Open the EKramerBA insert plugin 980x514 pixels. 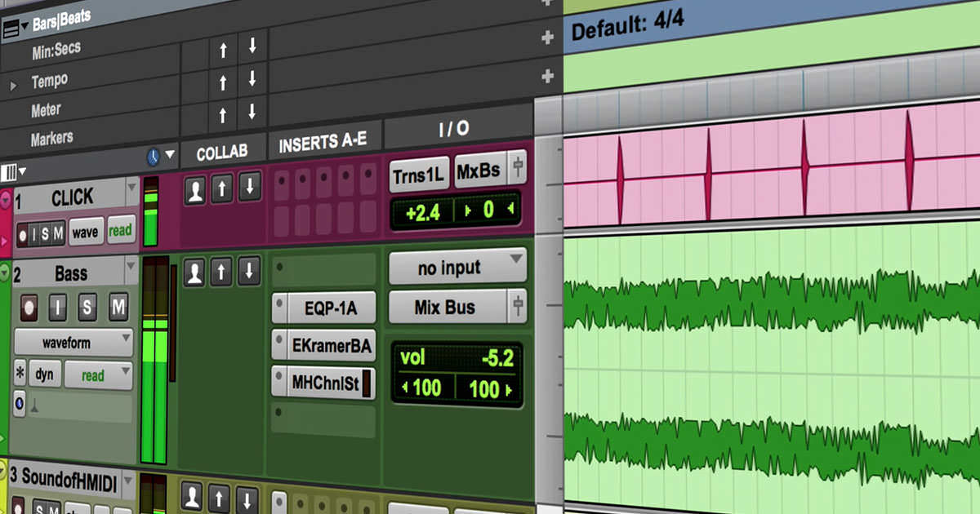coord(324,346)
